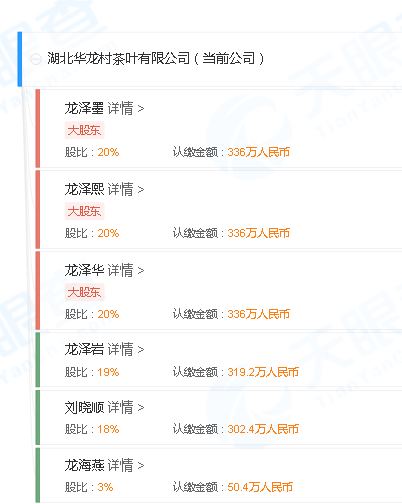402x504 pixels.
Task: Select 龙海燕's 50.4万人民币 subscribed amount
Action: [260, 487]
